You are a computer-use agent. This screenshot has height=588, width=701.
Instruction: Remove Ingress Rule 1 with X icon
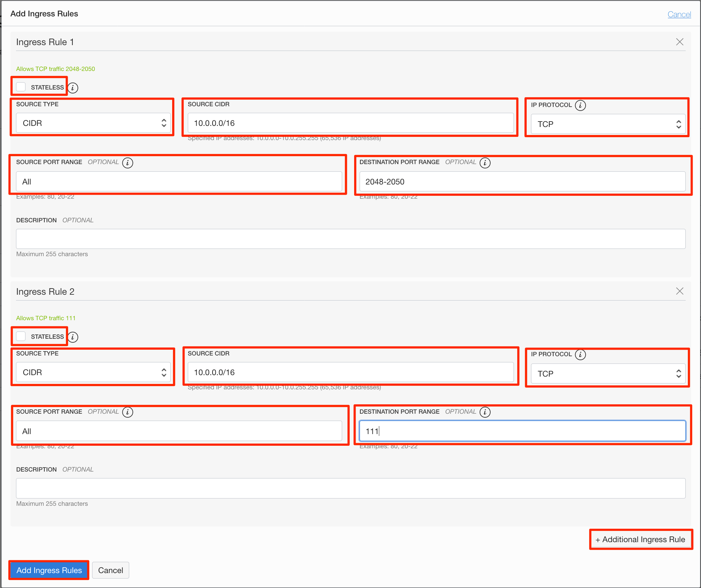pos(679,42)
